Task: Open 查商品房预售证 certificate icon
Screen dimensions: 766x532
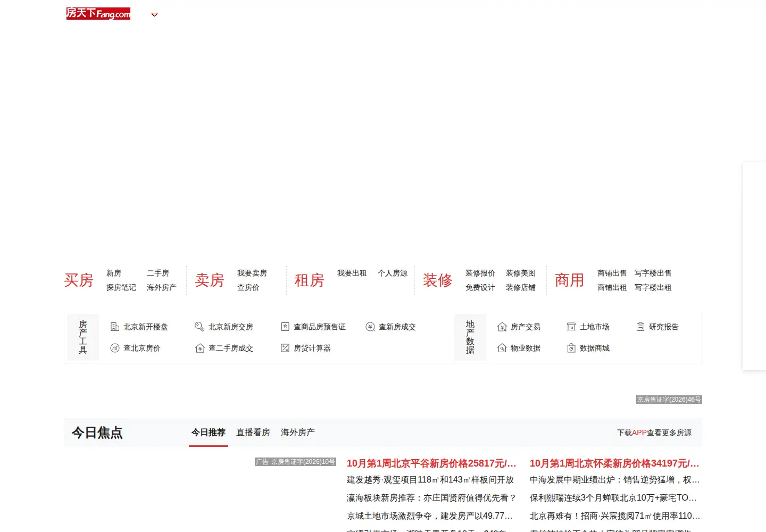Action: (285, 327)
